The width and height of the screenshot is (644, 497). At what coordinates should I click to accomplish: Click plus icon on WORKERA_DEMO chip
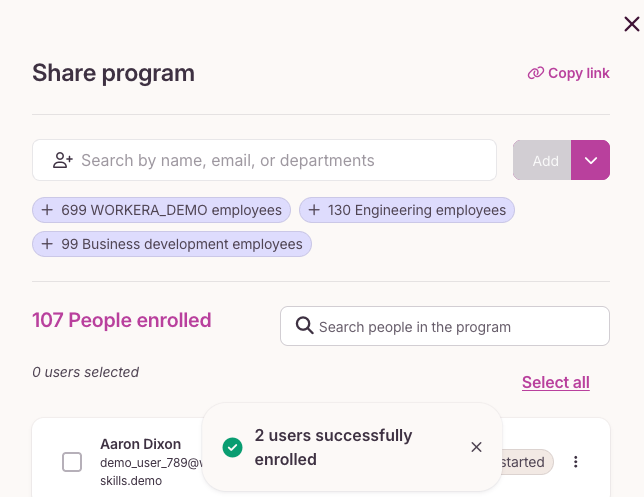[x=47, y=210]
